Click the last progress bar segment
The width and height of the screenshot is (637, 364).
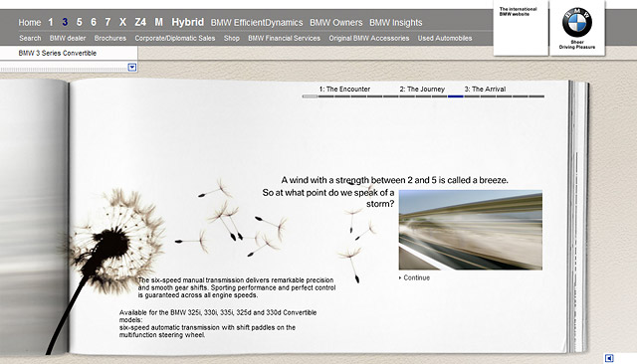[536, 96]
